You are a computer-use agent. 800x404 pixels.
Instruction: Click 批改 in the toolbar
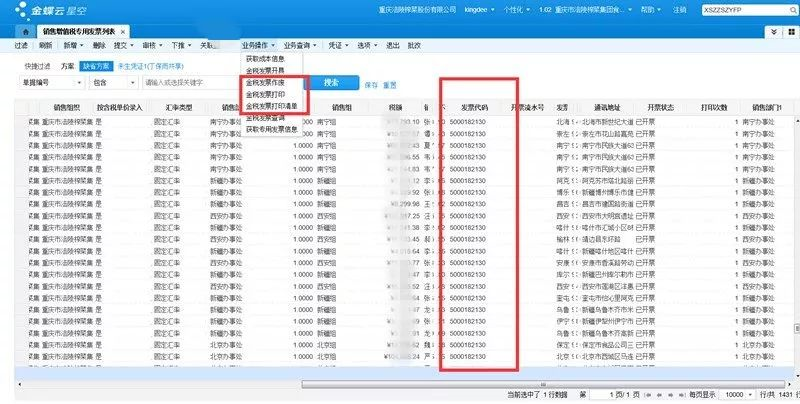coord(414,45)
